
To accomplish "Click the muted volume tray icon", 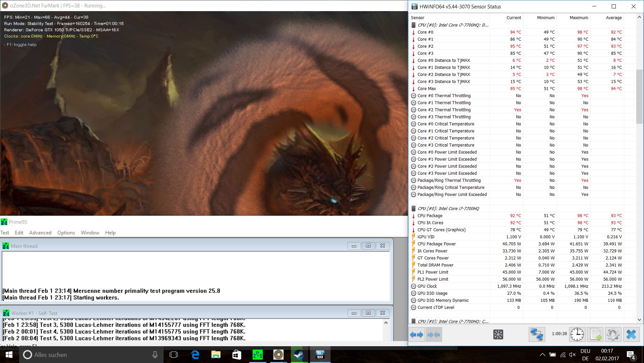I will (x=573, y=355).
